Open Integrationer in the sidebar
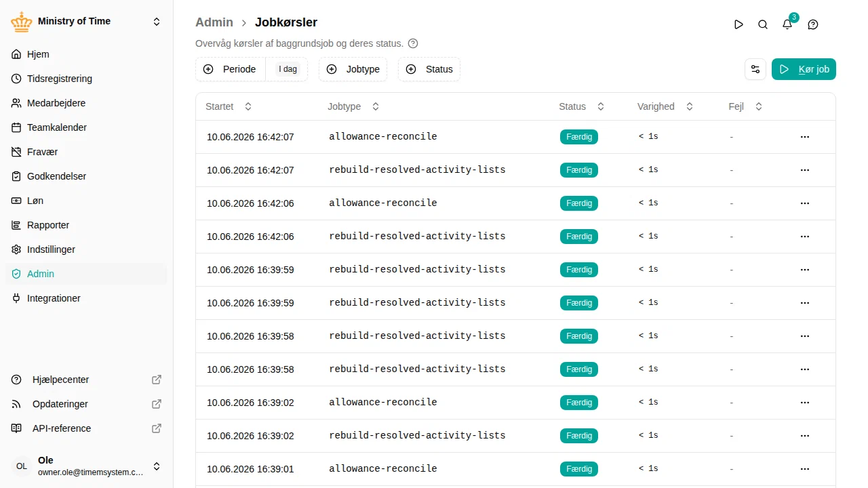The width and height of the screenshot is (868, 488). [x=86, y=298]
